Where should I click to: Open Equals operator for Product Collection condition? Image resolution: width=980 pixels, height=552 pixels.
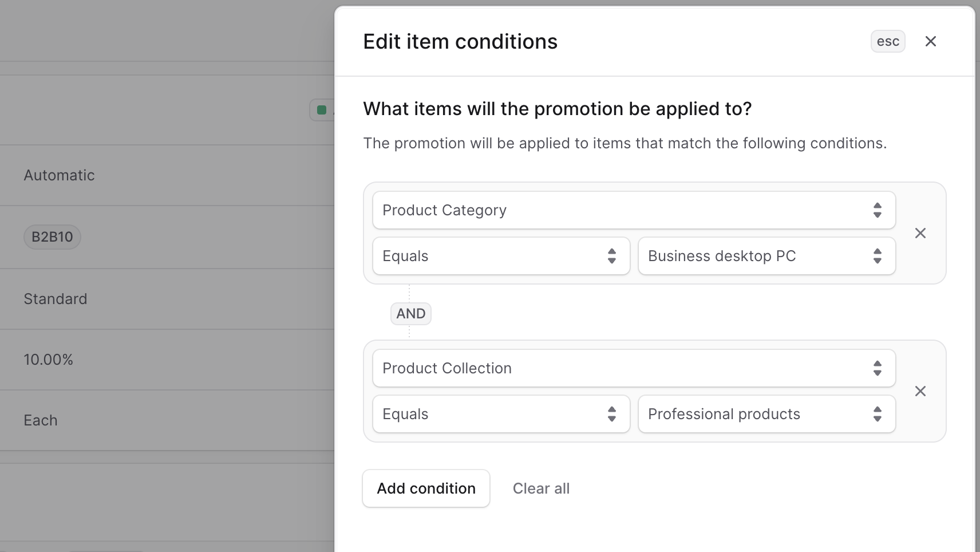(501, 414)
